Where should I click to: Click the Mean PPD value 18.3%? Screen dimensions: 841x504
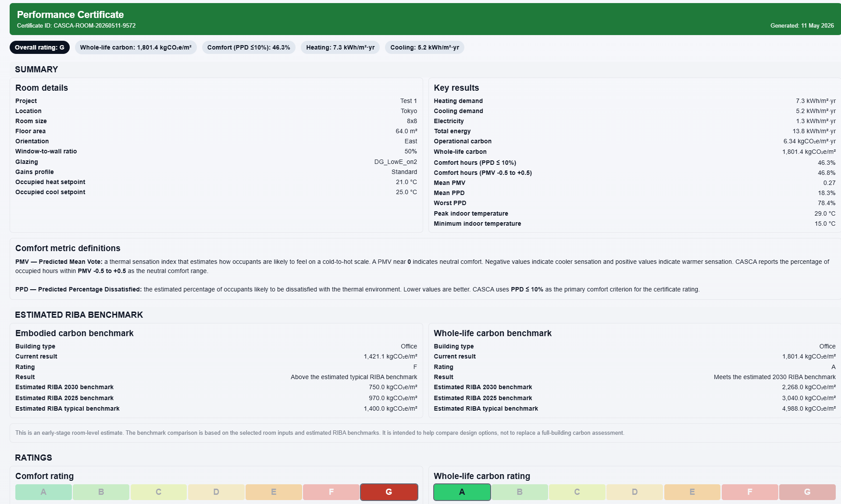[827, 193]
